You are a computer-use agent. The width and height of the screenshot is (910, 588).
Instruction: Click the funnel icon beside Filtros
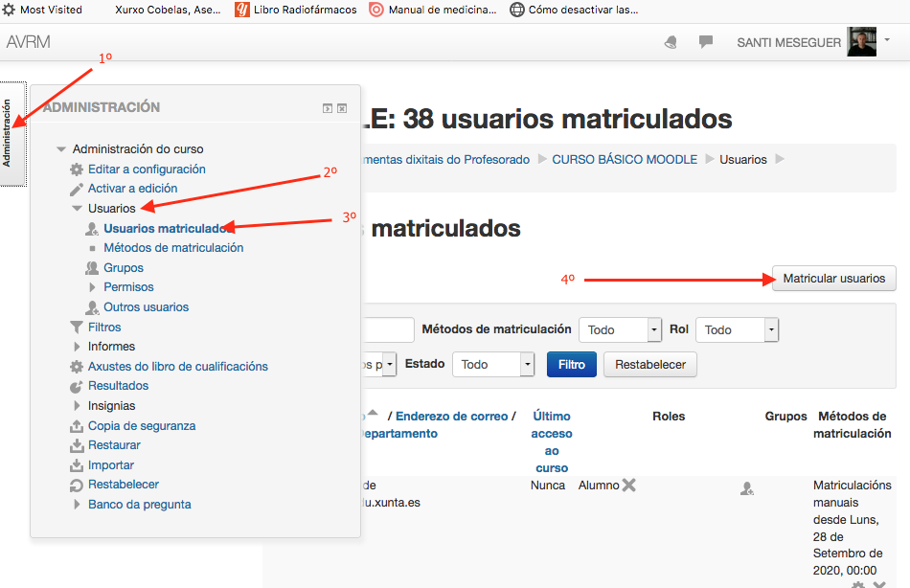[x=77, y=328]
